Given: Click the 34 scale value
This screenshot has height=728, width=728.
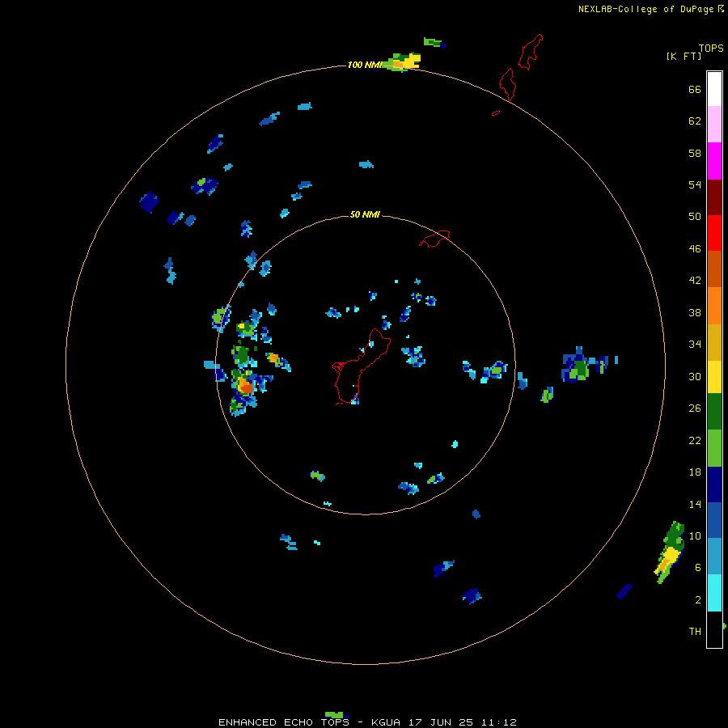Looking at the screenshot, I should [695, 345].
